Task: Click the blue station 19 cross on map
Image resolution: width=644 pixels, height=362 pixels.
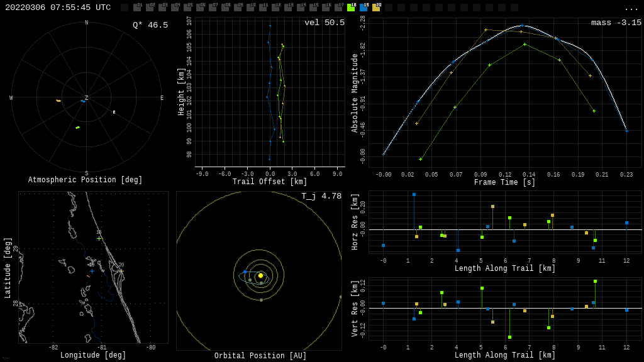Action: pos(91,271)
